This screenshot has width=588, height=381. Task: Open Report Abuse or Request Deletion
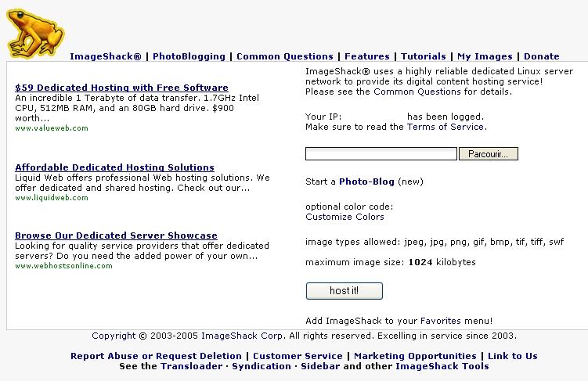[x=156, y=356]
